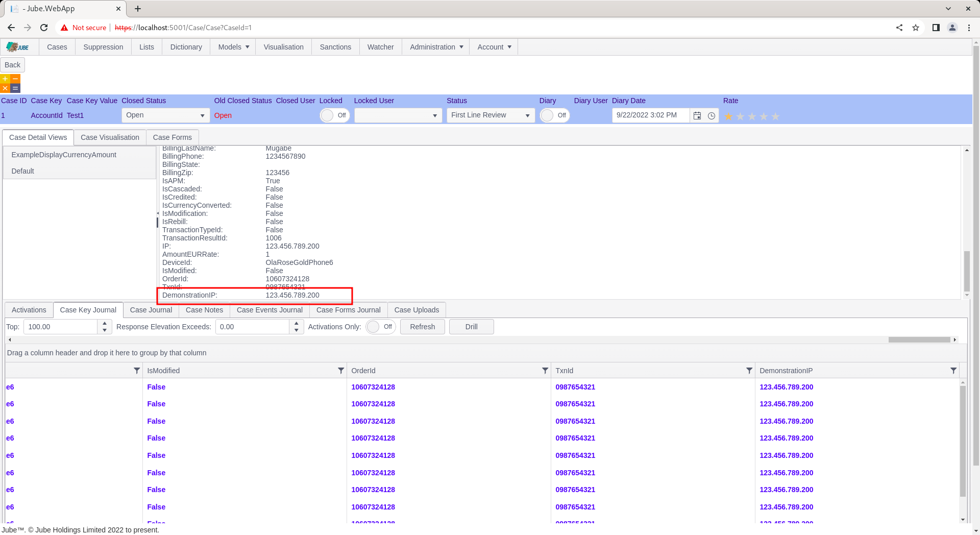Viewport: 980px width, 535px height.
Task: Open the Sanctions menu item
Action: click(x=335, y=47)
